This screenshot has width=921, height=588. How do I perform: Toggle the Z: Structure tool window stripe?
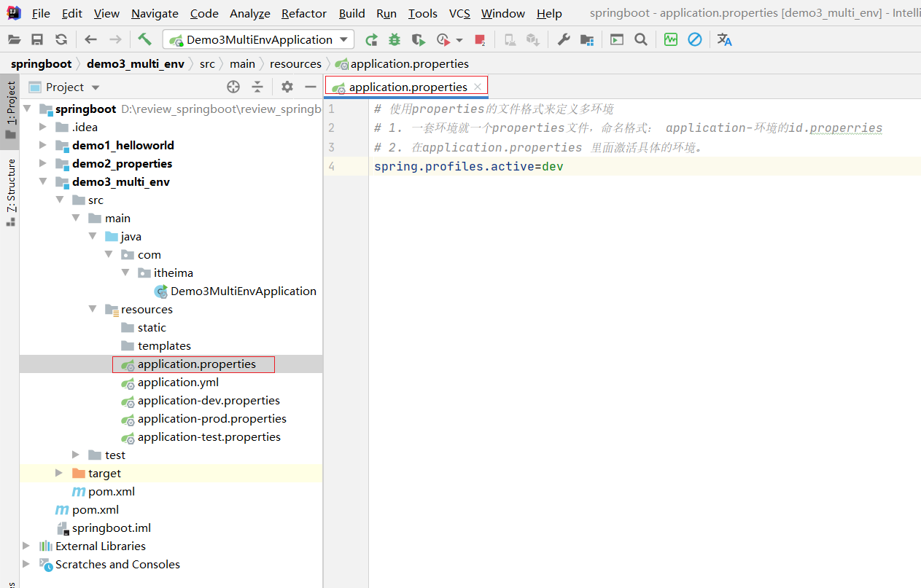10,191
